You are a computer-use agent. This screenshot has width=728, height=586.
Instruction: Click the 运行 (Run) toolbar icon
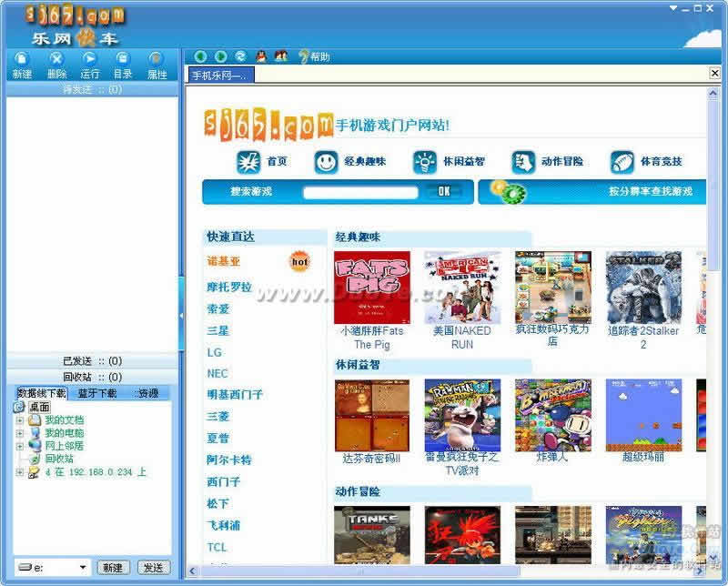click(x=89, y=65)
